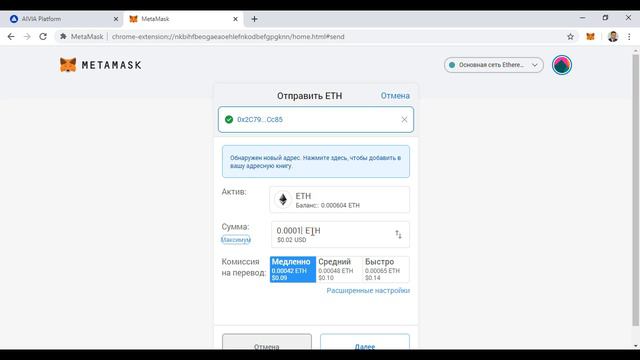
Task: Open the network selector dropdown
Action: 493,65
